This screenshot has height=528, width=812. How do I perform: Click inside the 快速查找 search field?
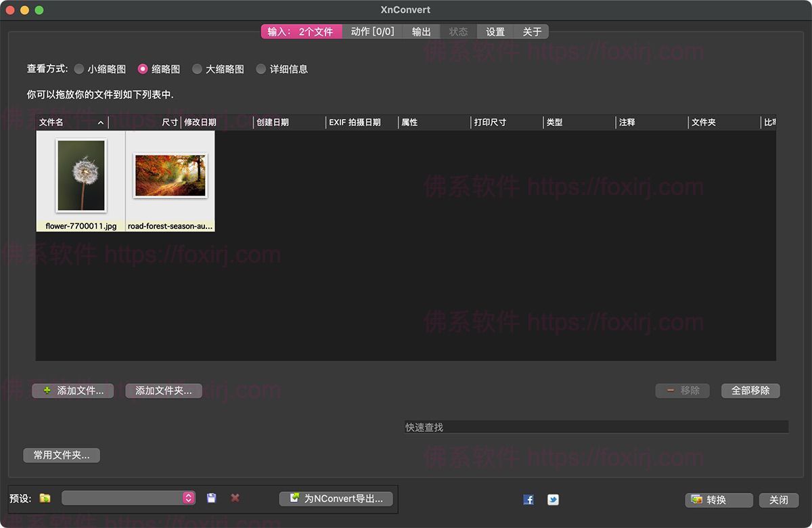coord(595,426)
